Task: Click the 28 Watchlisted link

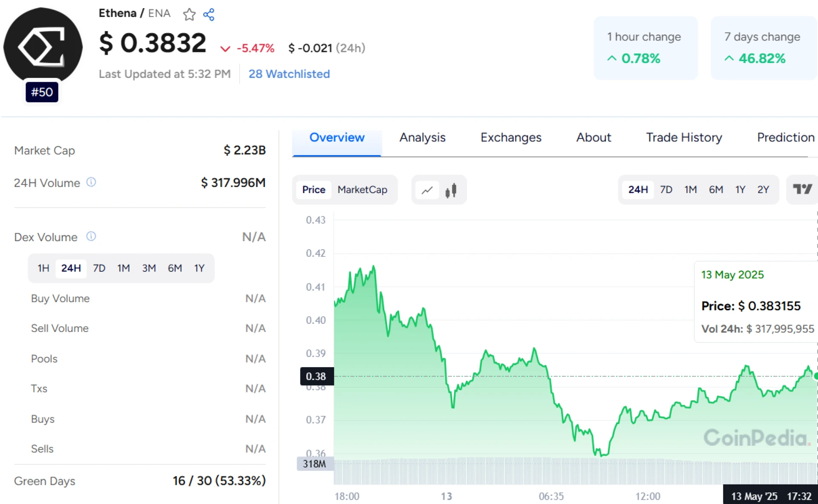Action: click(x=289, y=74)
